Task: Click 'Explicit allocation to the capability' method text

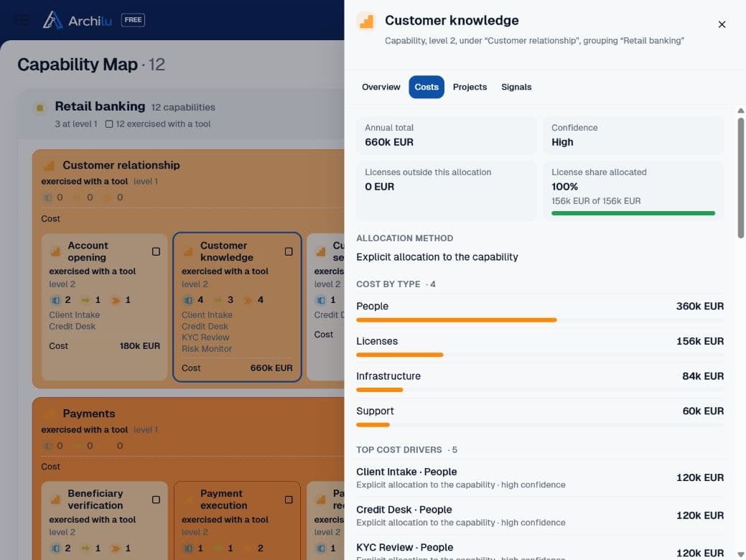Action: [x=437, y=257]
